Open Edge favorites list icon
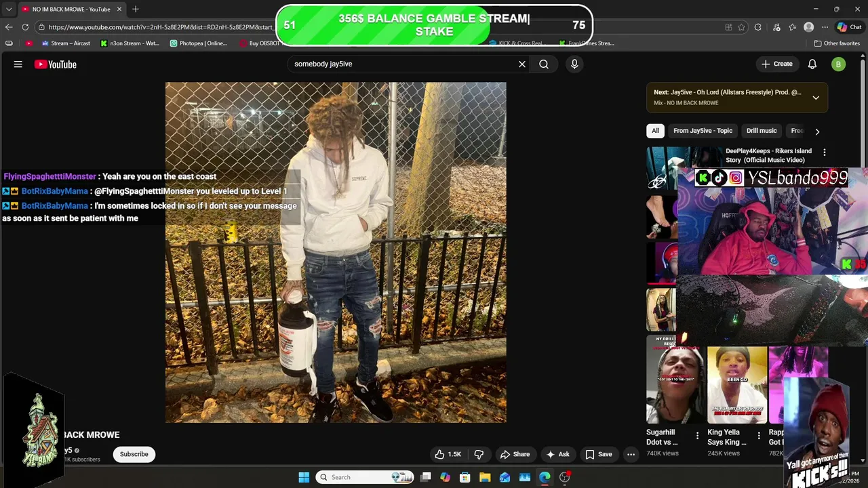This screenshot has width=868, height=488. tap(793, 27)
